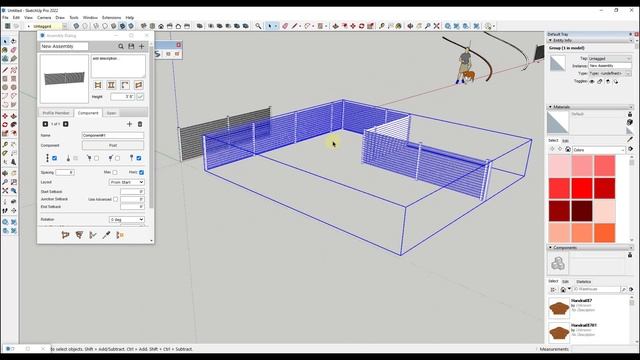Collapse the Components panel
This screenshot has height=360, width=640.
coord(550,248)
